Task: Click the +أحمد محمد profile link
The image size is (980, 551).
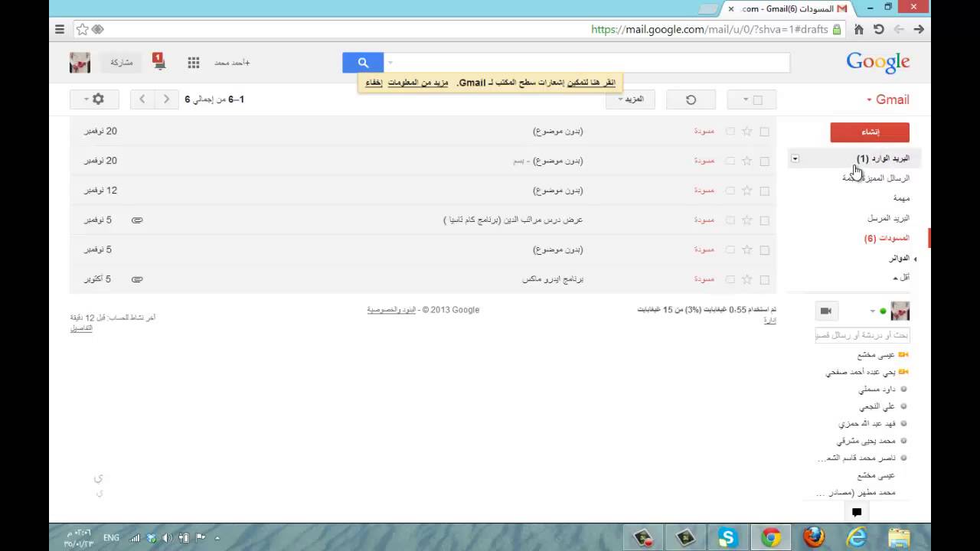Action: (x=232, y=63)
